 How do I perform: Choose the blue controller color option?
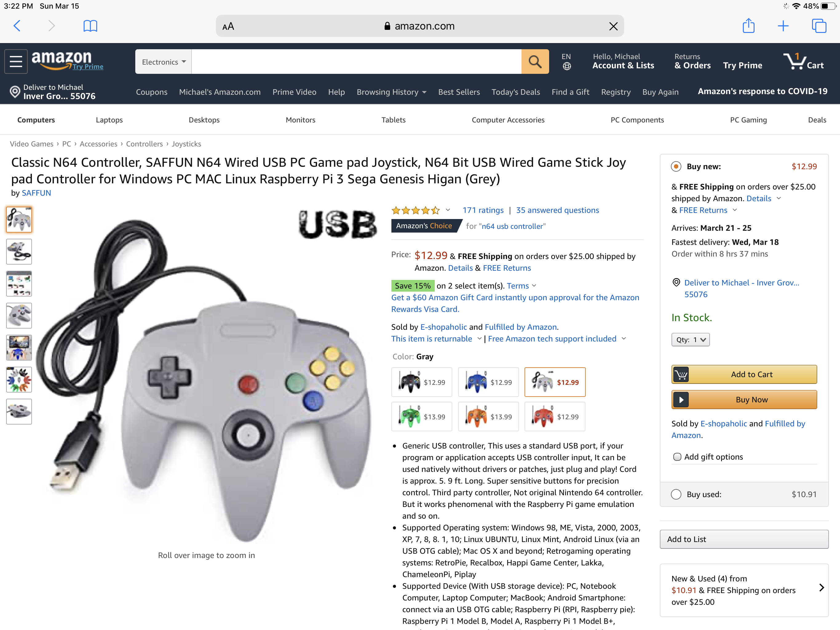(488, 382)
